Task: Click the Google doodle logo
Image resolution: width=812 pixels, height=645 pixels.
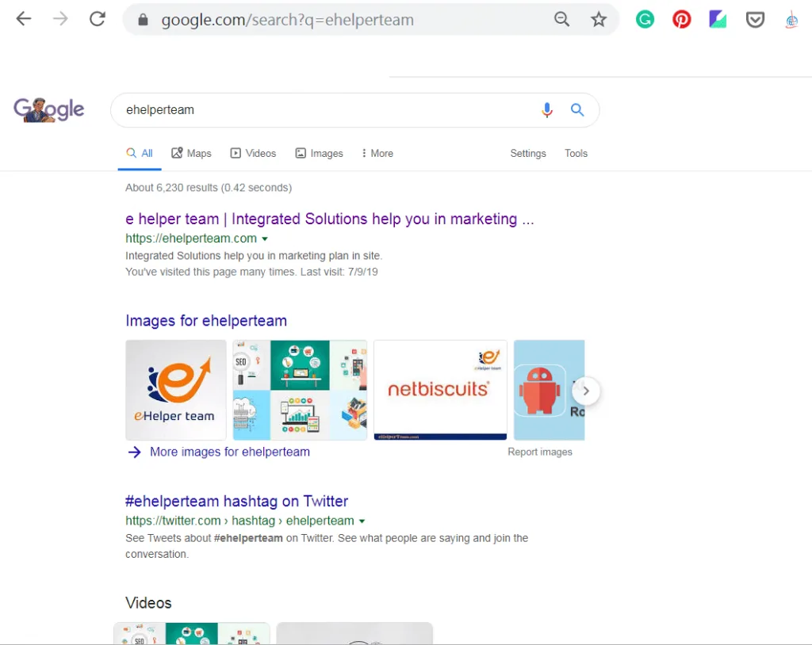Action: pyautogui.click(x=48, y=109)
